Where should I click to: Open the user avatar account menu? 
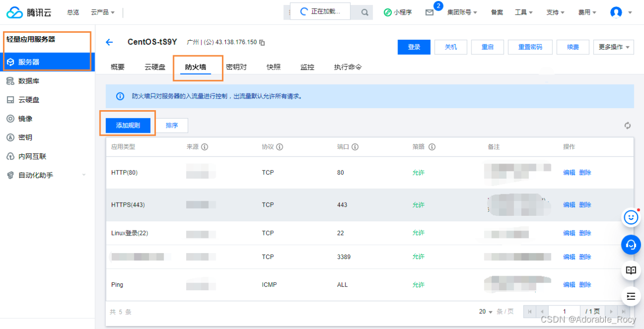pyautogui.click(x=616, y=13)
